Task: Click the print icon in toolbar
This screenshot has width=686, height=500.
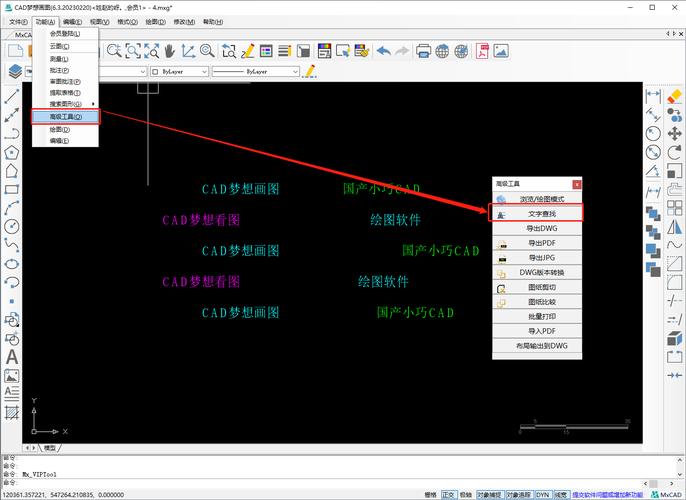Action: [x=423, y=50]
